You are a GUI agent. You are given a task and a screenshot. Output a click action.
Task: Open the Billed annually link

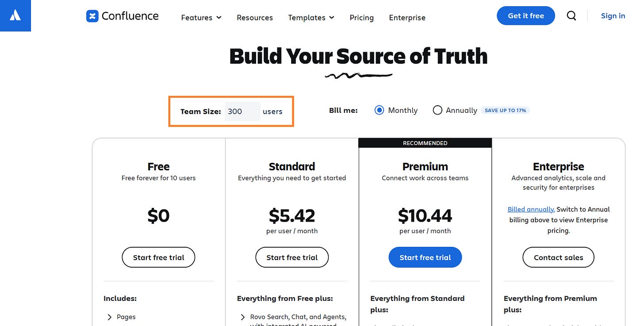point(531,209)
